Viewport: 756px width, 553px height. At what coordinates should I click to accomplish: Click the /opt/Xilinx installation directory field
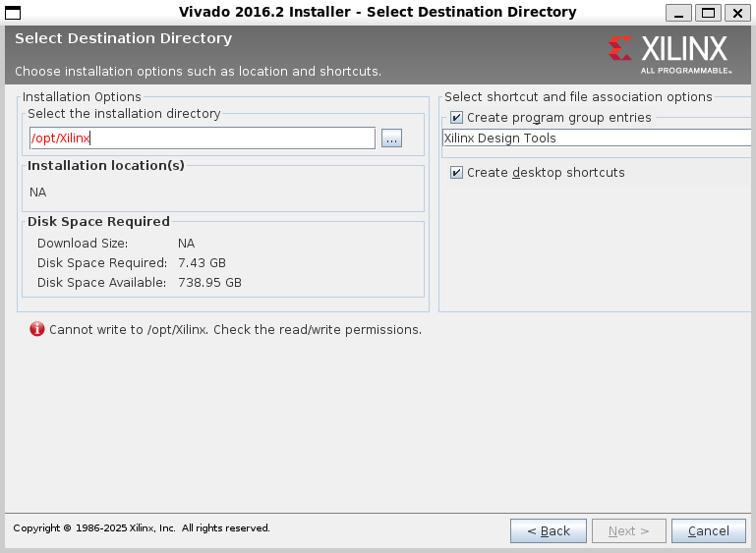tap(202, 138)
